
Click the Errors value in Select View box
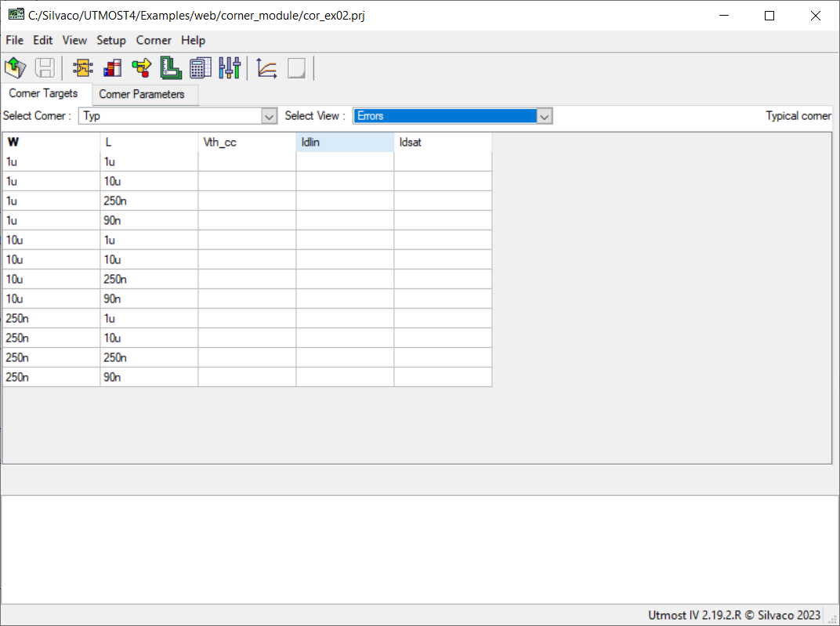(370, 116)
